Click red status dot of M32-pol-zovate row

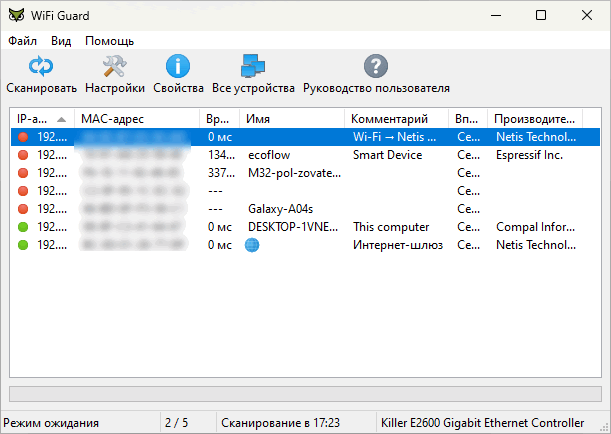(x=23, y=173)
